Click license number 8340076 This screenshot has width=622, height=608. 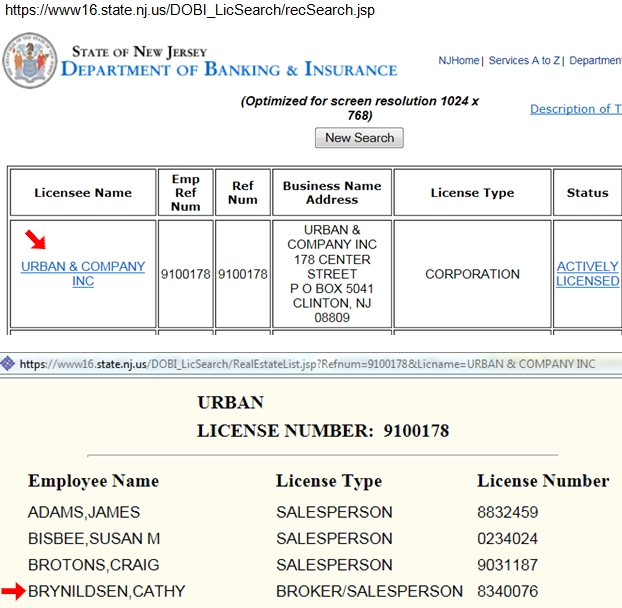(x=508, y=591)
